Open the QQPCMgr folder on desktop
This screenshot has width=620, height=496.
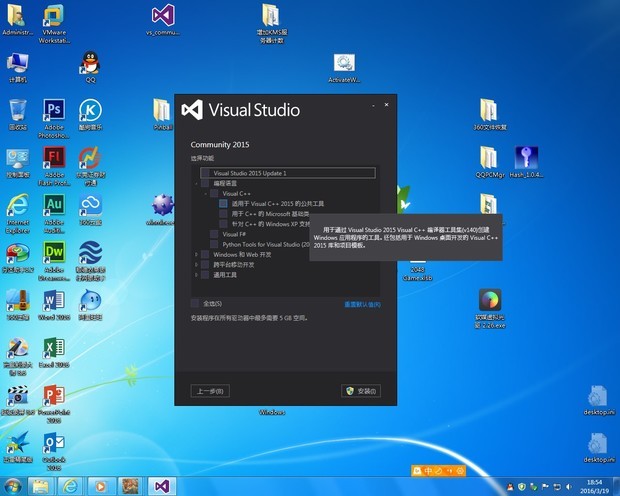coord(490,162)
